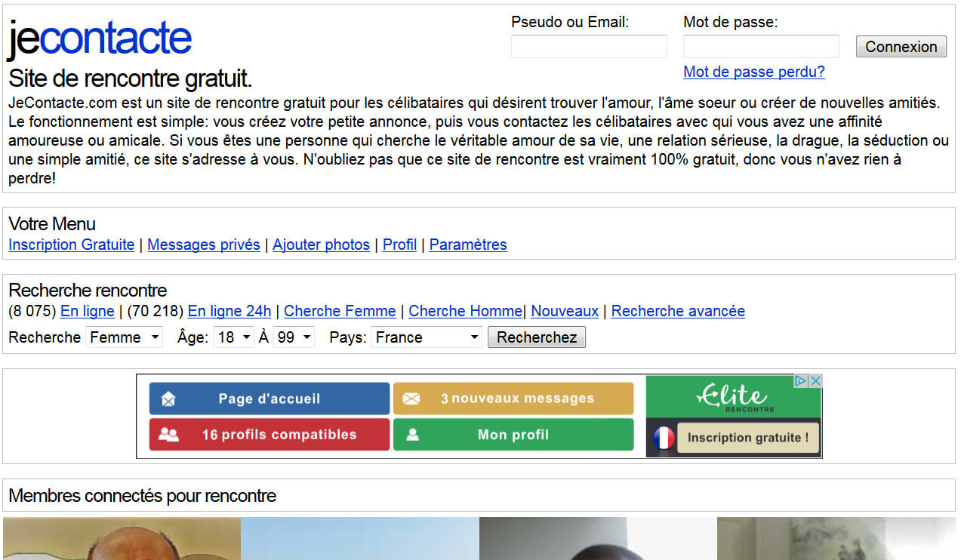Open Recherche avancée
The width and height of the screenshot is (961, 560).
click(678, 311)
